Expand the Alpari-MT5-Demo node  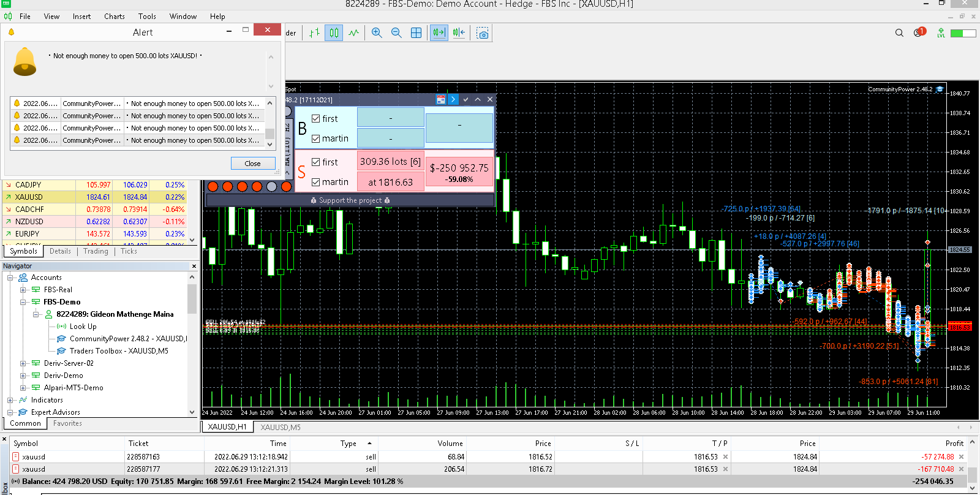click(23, 388)
